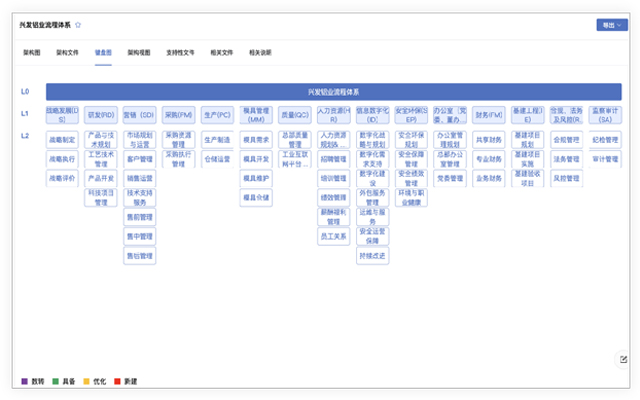Image resolution: width=640 pixels, height=400 pixels.
Task: Select the 培训管理 process box
Action: tap(333, 178)
